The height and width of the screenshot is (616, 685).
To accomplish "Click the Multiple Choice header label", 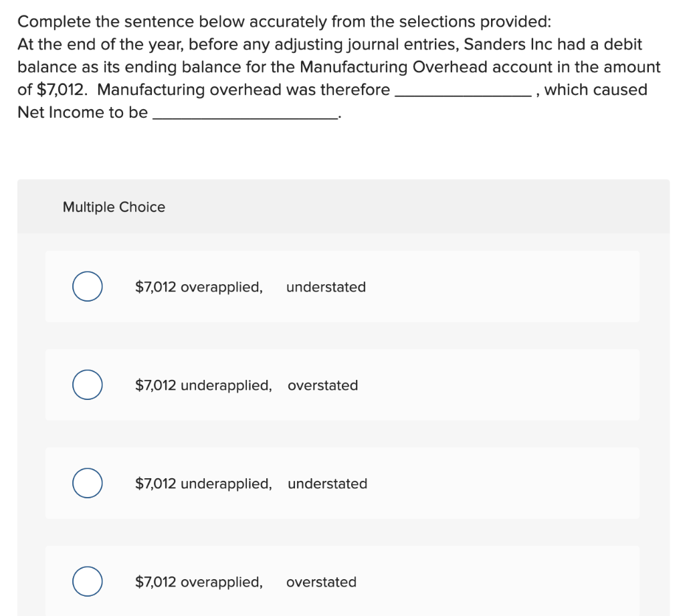I will (x=114, y=207).
